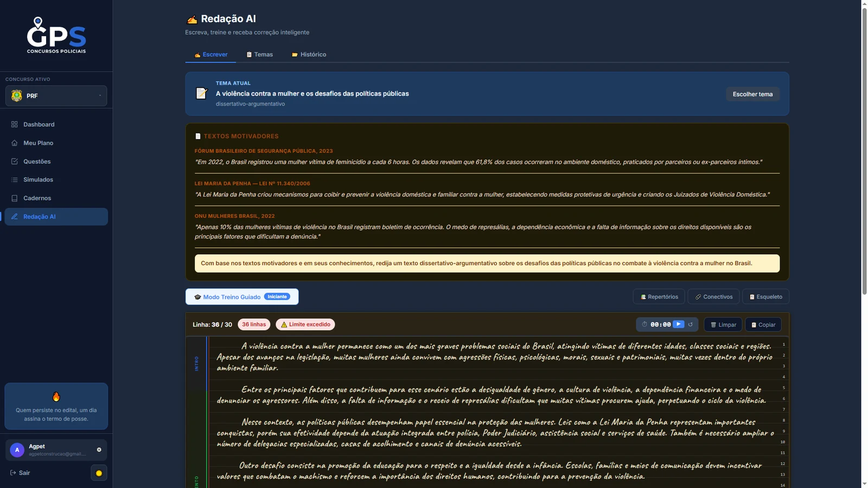Click the agpetconstrucao email text

point(57,454)
